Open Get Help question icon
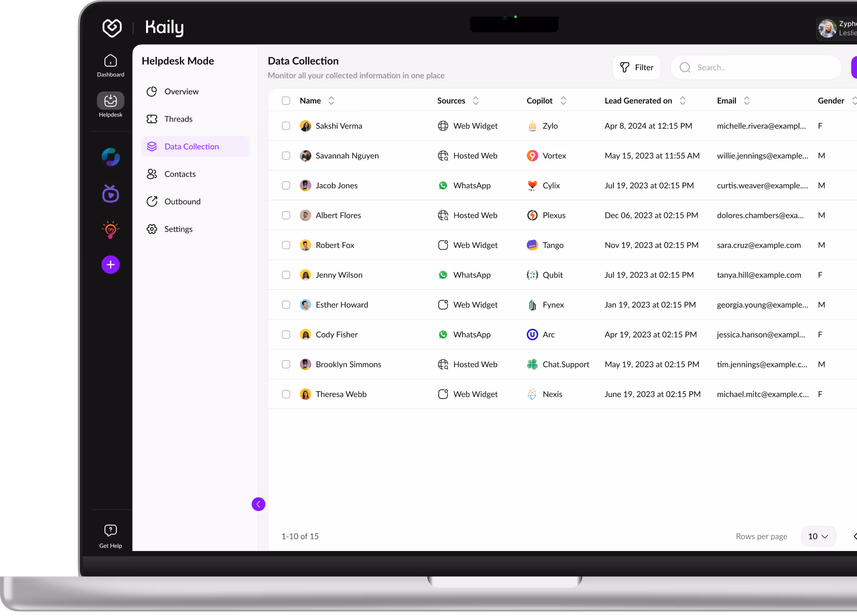The width and height of the screenshot is (857, 616). coord(110,530)
